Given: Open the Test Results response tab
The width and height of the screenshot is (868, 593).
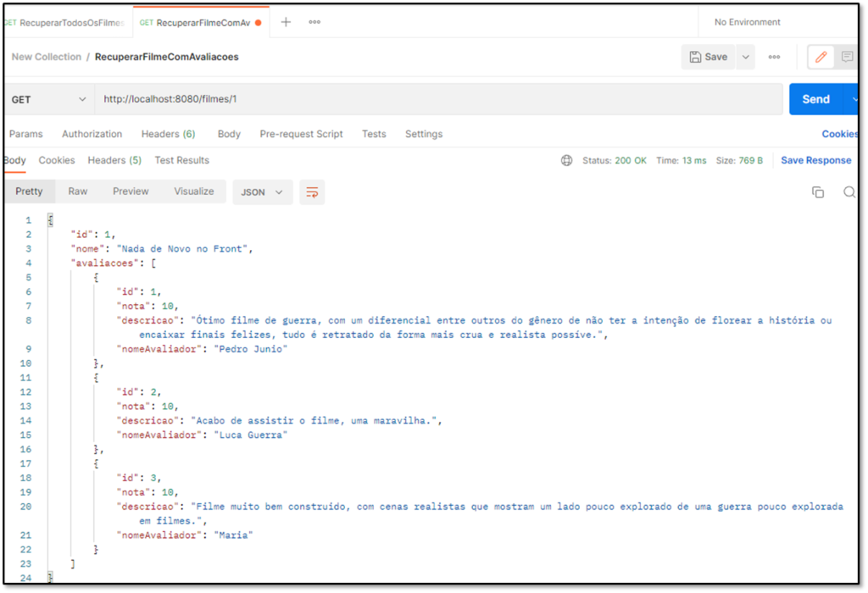Looking at the screenshot, I should pyautogui.click(x=181, y=160).
